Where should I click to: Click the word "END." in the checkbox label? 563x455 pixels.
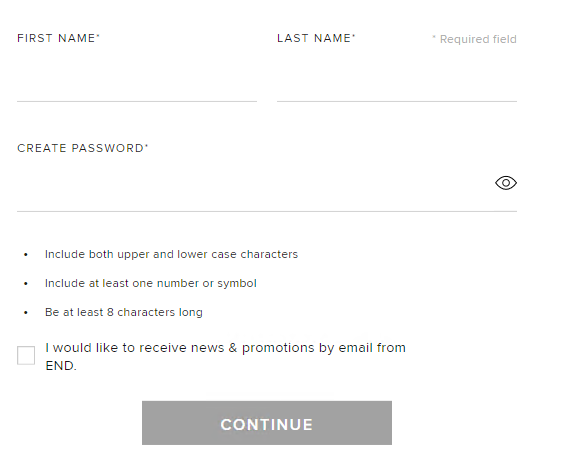61,366
